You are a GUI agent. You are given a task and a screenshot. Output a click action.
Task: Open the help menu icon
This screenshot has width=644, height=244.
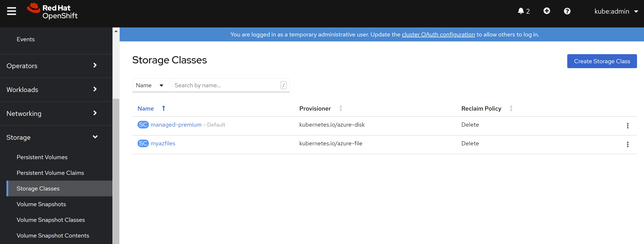pyautogui.click(x=567, y=11)
